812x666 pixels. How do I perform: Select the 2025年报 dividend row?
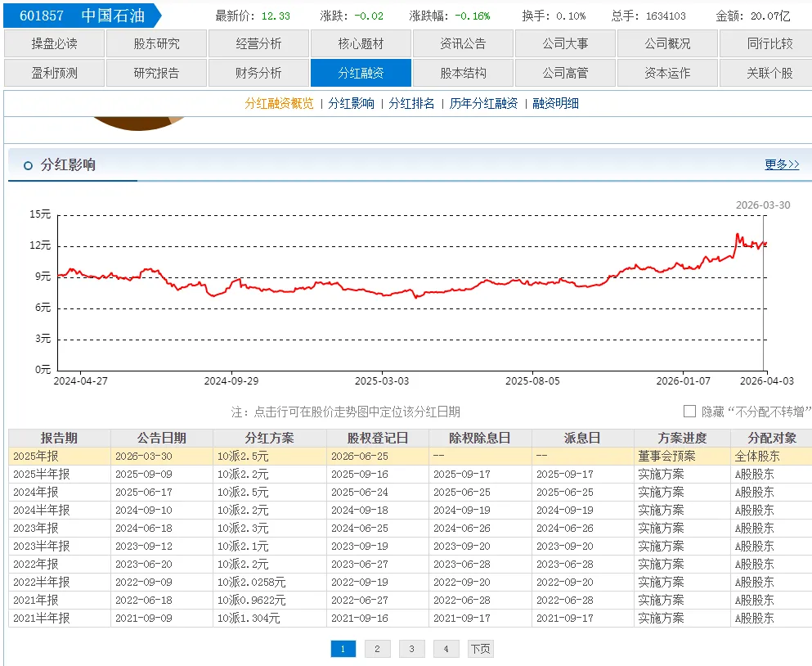click(410, 456)
